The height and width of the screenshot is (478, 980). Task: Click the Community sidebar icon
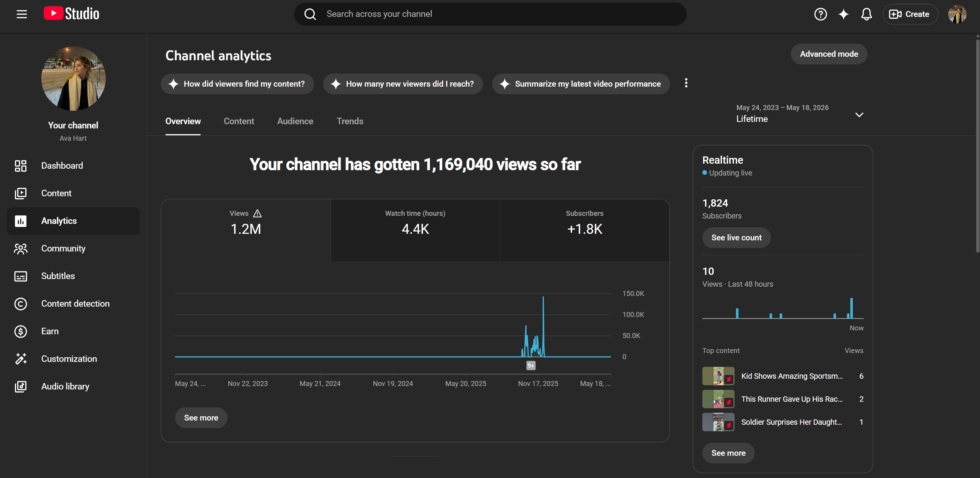pyautogui.click(x=21, y=248)
